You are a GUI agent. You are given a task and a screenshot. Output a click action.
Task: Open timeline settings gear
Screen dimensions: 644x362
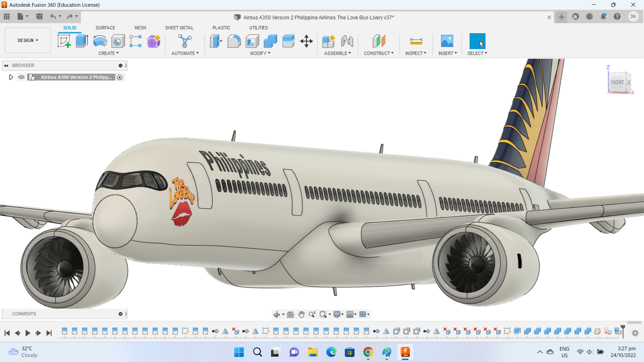pyautogui.click(x=635, y=333)
